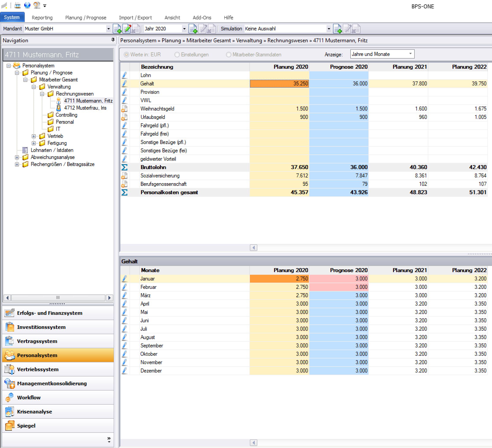The height and width of the screenshot is (448, 492).
Task: Expand the Vertrieb tree node
Action: click(x=34, y=136)
